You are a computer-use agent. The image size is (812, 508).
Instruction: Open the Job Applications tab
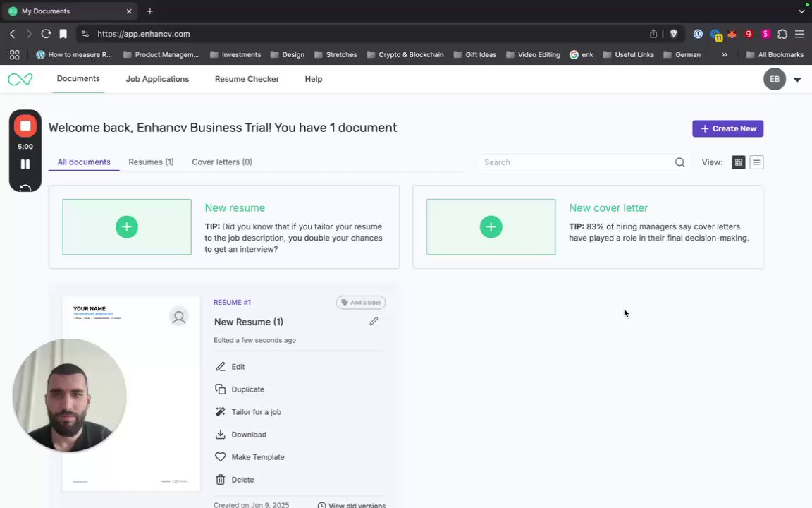[157, 79]
